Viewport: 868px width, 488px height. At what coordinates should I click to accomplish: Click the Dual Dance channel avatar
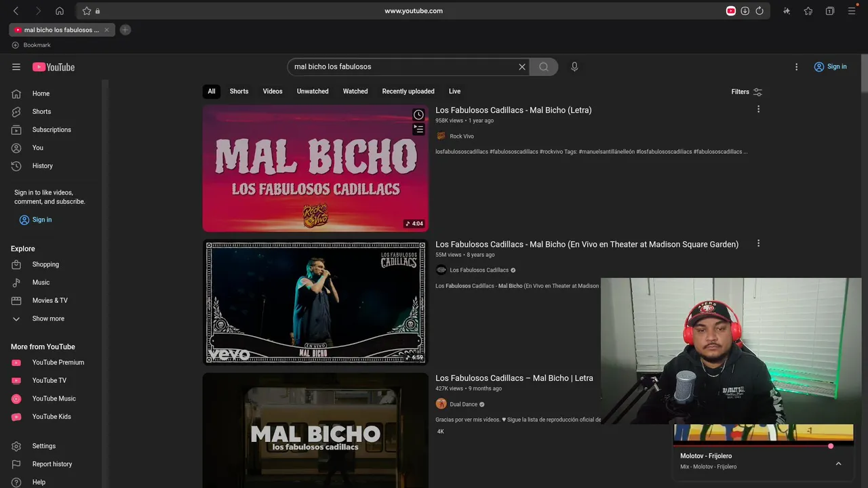(441, 404)
